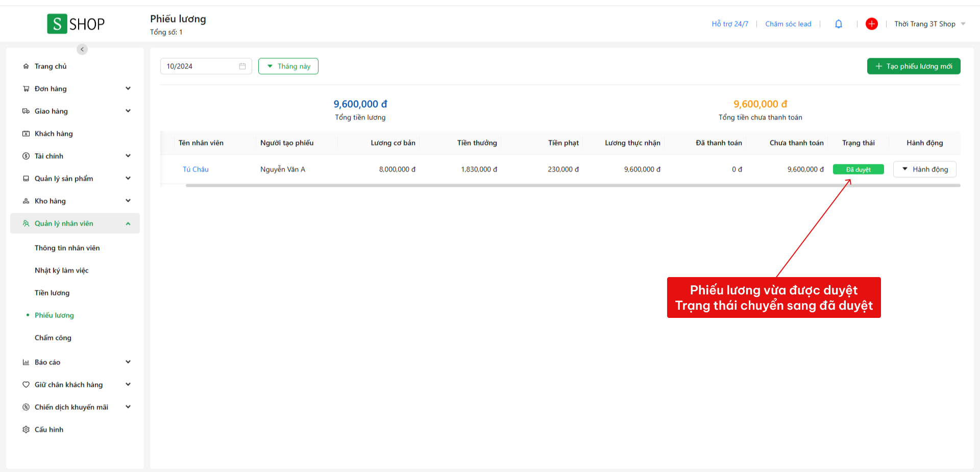Click the horizontal table scrollbar

573,186
